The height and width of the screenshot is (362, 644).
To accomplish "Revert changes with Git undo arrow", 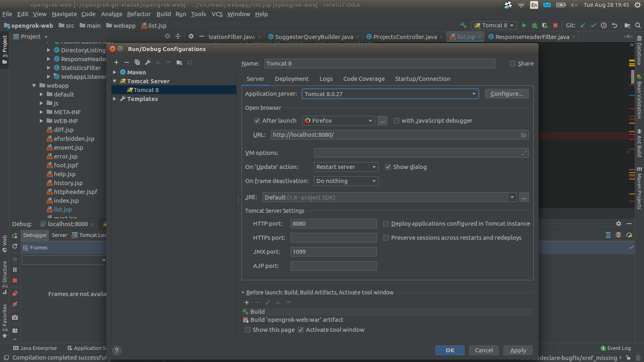I will click(x=614, y=25).
